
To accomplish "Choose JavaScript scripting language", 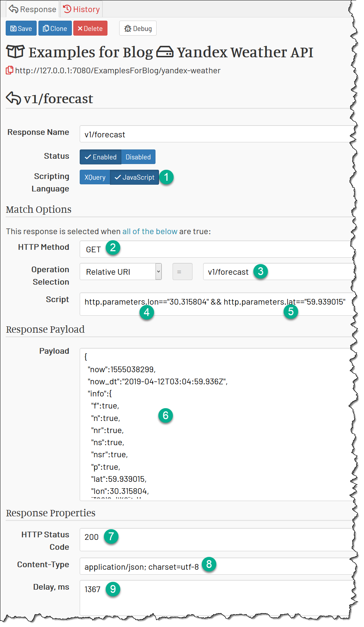I will [x=134, y=177].
